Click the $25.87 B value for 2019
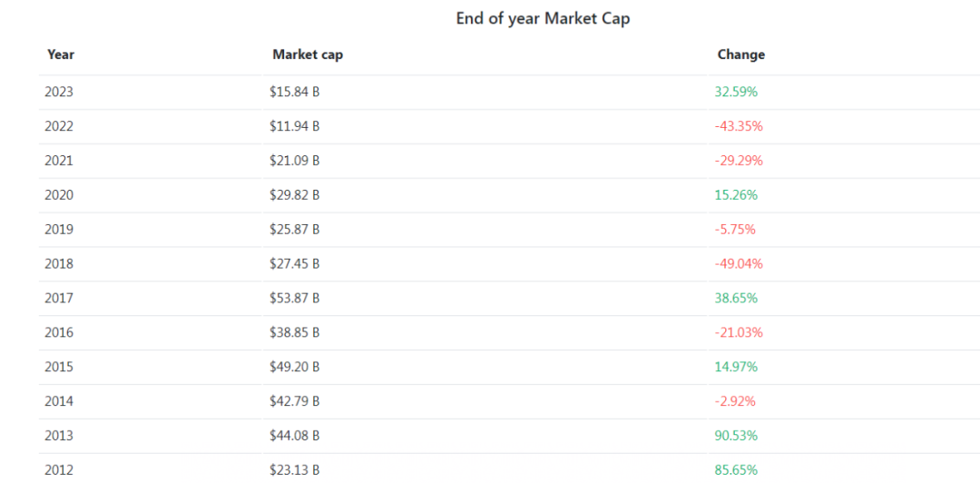 294,230
